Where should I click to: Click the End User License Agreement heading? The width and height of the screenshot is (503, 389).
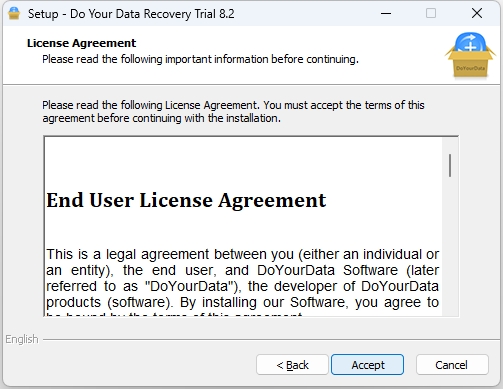pyautogui.click(x=186, y=200)
